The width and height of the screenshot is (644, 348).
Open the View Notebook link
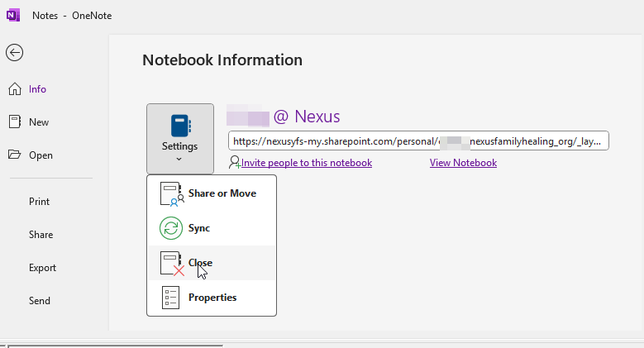click(x=463, y=163)
